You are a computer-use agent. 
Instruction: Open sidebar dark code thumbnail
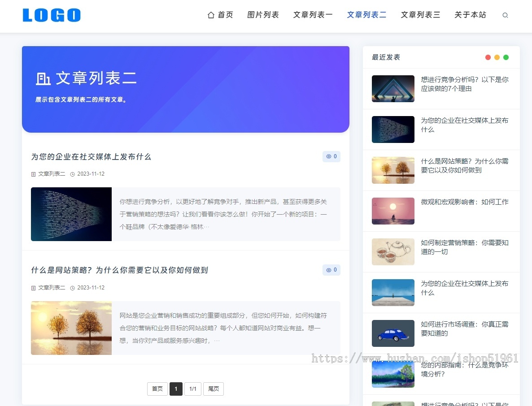(x=393, y=130)
